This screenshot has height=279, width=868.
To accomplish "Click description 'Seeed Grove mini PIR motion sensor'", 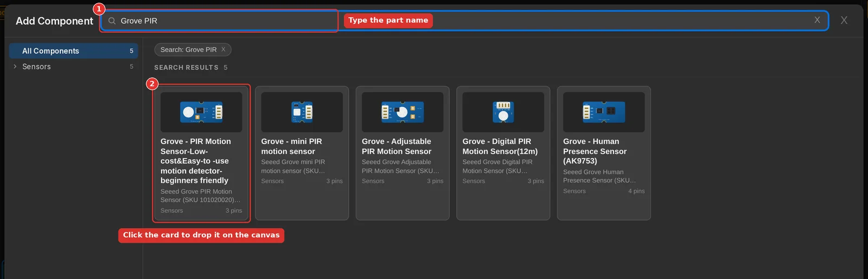I will click(x=293, y=166).
